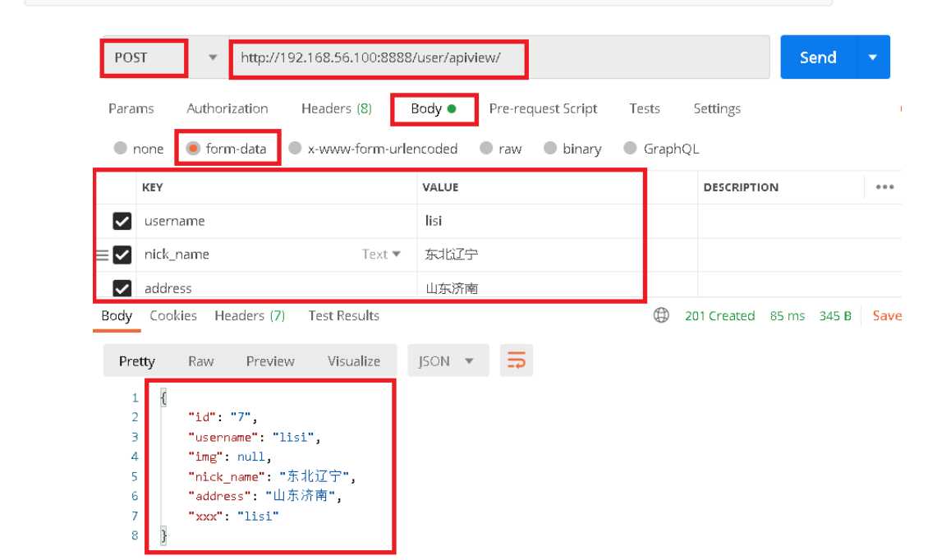Click the "id": "7" JSON line
The height and width of the screenshot is (560, 928).
pos(223,417)
